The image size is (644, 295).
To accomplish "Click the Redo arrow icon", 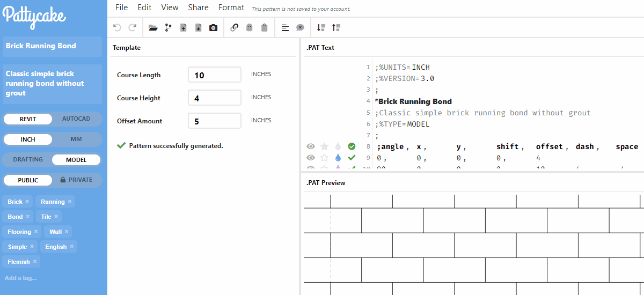I will 132,27.
